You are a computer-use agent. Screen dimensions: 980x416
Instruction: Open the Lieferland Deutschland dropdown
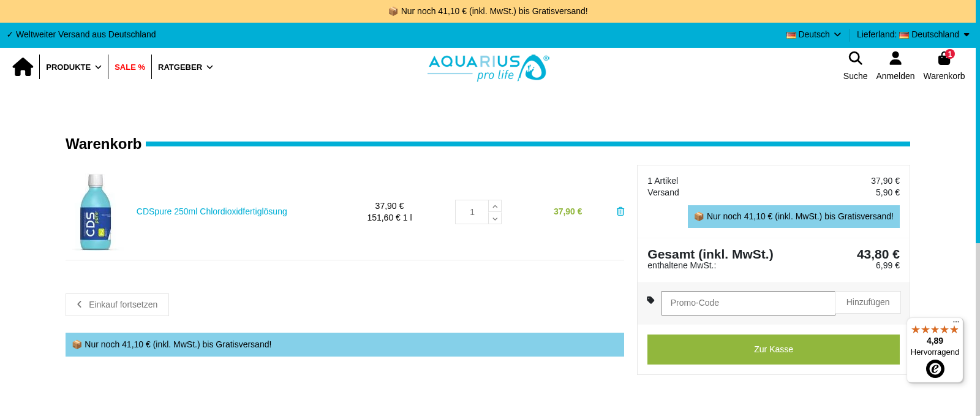(935, 35)
